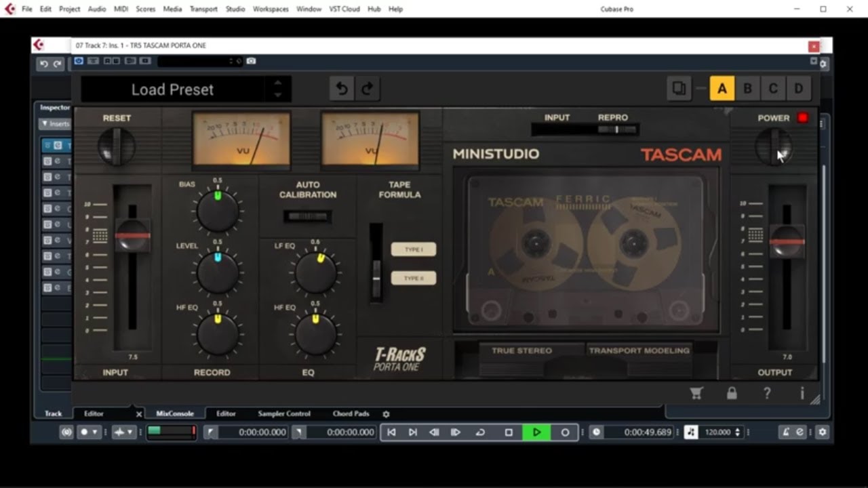
Task: Switch to the Chord Pads tab
Action: pyautogui.click(x=351, y=413)
